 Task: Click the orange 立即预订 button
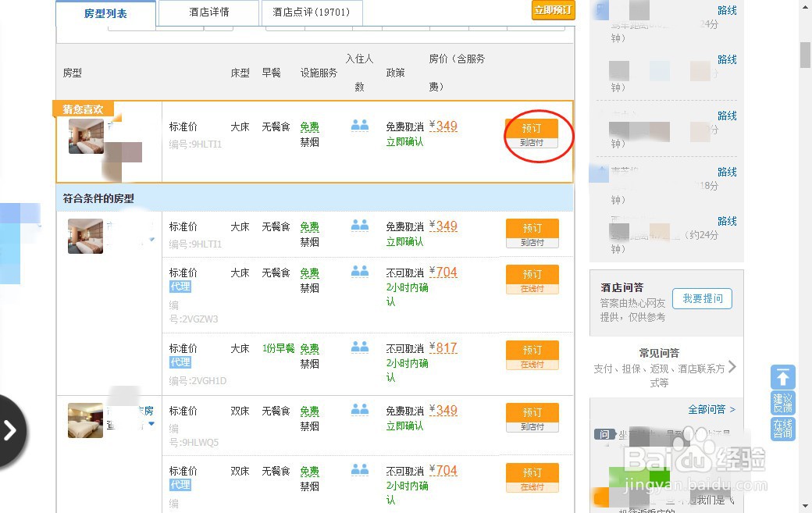coord(554,11)
